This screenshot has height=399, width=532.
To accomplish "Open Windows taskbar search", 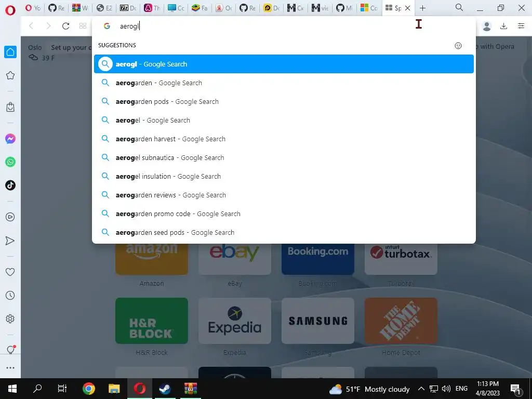I will click(x=37, y=389).
